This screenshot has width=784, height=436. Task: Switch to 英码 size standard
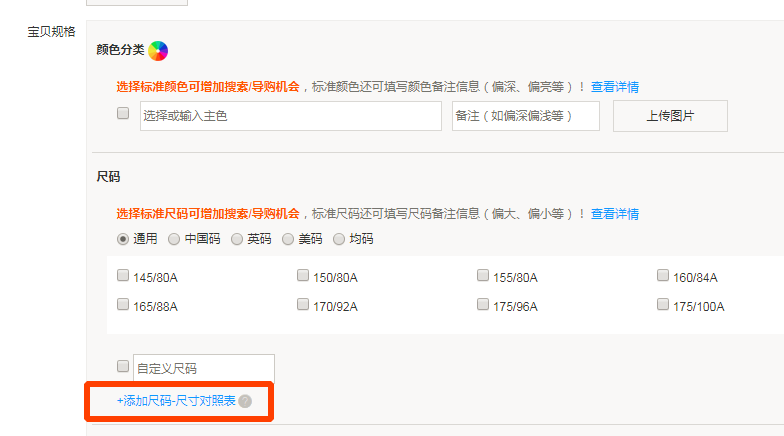237,239
